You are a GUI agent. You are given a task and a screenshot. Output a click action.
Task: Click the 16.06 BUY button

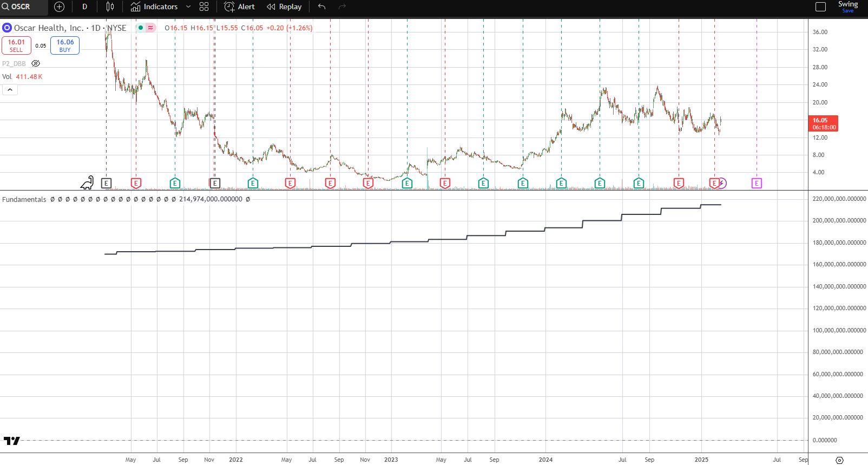click(65, 45)
